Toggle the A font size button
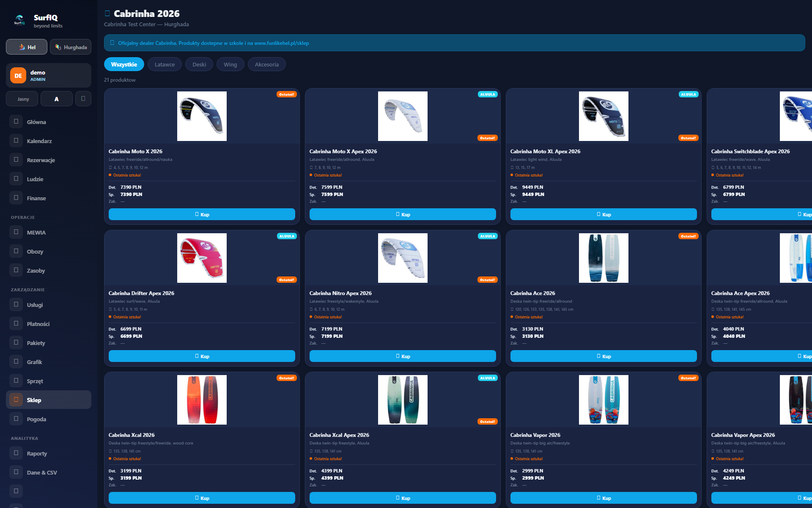The height and width of the screenshot is (508, 812). click(x=57, y=99)
